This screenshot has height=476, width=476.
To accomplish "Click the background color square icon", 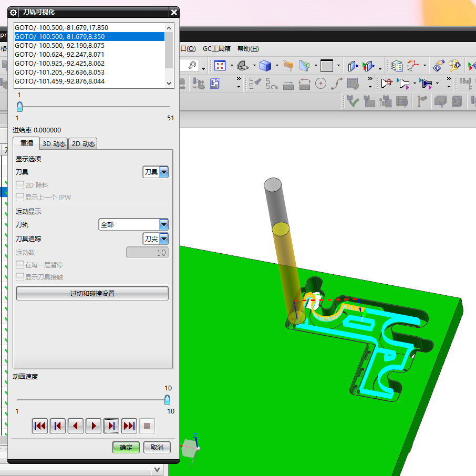I will [327, 66].
